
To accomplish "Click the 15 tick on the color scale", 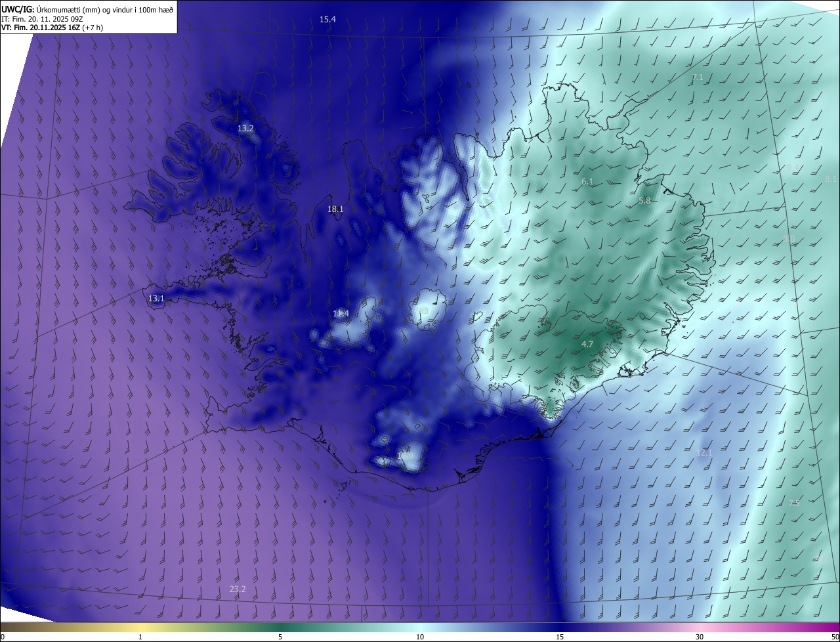I will pyautogui.click(x=560, y=637).
